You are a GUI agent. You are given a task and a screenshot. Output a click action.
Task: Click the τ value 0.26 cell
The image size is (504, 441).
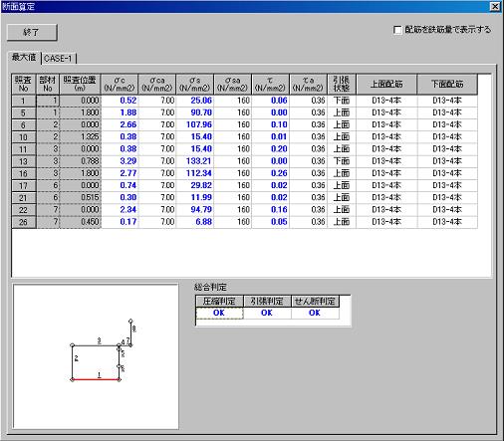271,173
